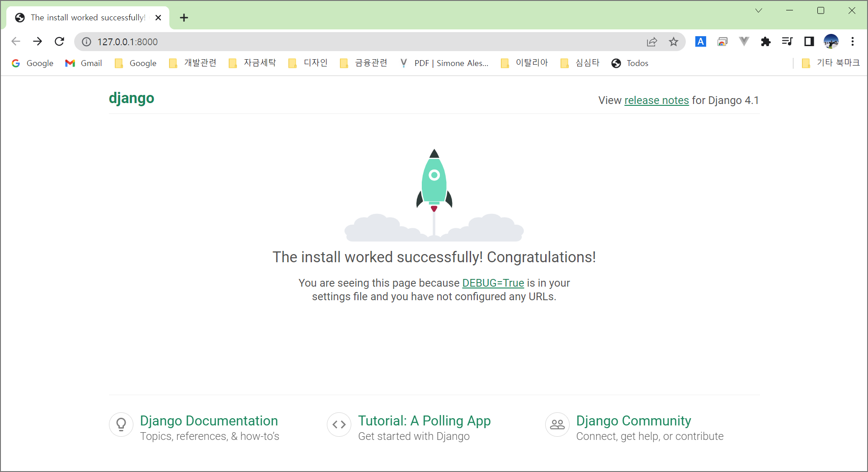Open the DEBUG=True link
The width and height of the screenshot is (868, 472).
[493, 283]
